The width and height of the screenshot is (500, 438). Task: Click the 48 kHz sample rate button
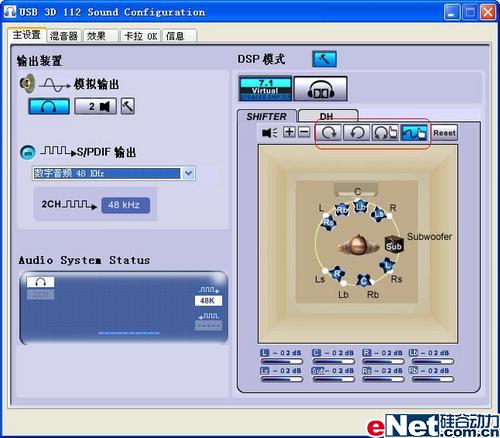[x=125, y=205]
